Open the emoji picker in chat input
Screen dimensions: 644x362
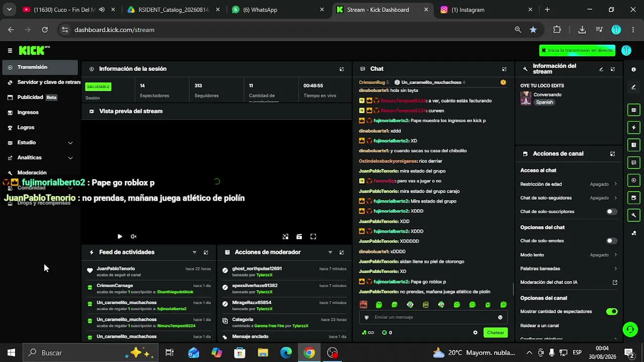coord(500,317)
